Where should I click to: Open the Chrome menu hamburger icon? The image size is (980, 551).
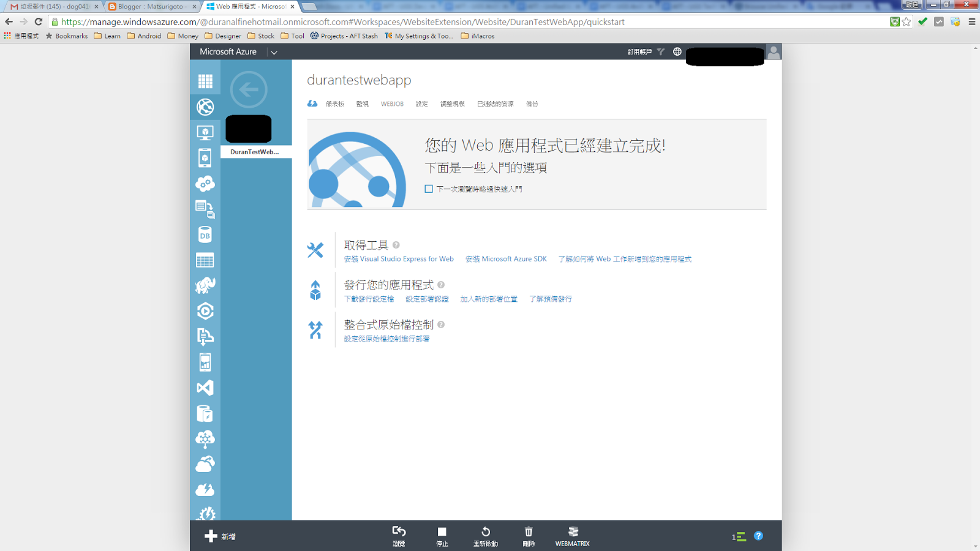click(972, 22)
